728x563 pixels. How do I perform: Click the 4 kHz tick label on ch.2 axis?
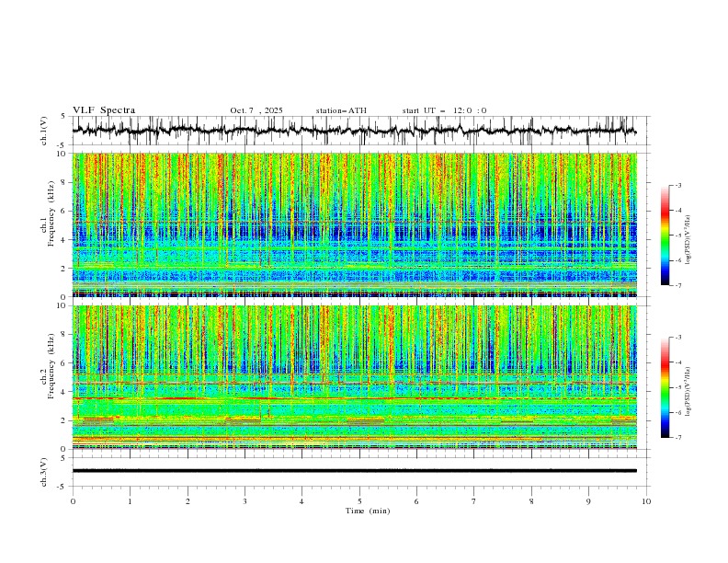[x=65, y=392]
